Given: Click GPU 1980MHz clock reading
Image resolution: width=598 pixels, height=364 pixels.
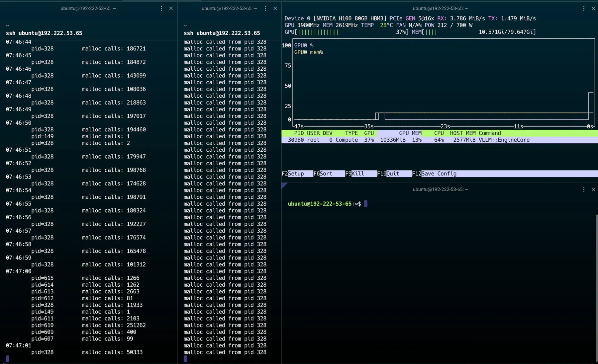Looking at the screenshot, I should 302,25.
